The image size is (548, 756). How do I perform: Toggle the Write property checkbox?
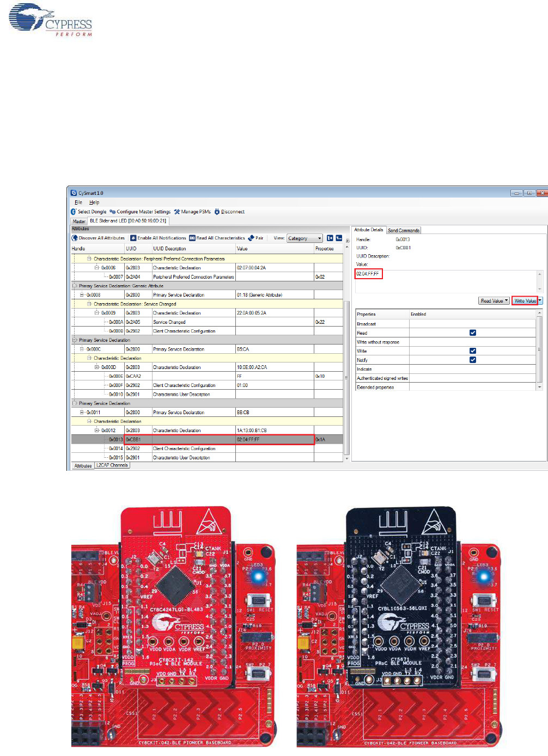(473, 351)
